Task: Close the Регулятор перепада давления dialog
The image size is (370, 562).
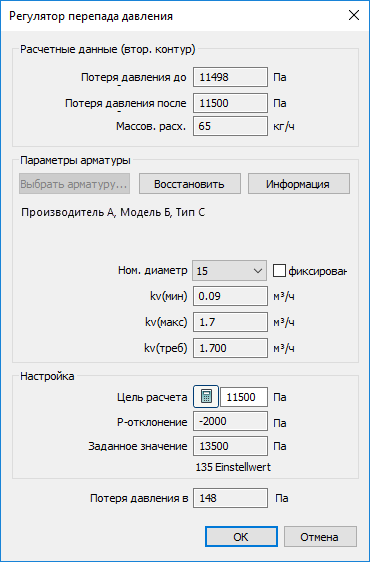Action: click(354, 16)
